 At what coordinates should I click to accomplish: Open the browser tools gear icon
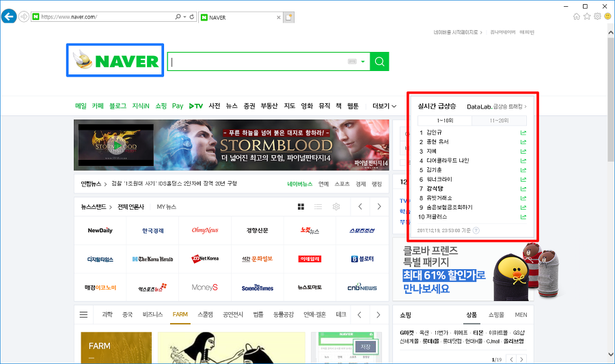[597, 16]
